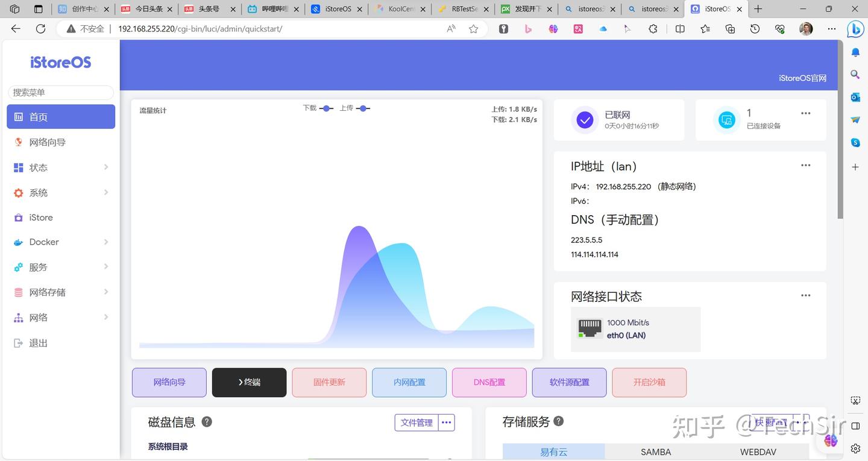Viewport: 868px width, 461px height.
Task: Expand the 状态 sidebar menu
Action: [61, 168]
